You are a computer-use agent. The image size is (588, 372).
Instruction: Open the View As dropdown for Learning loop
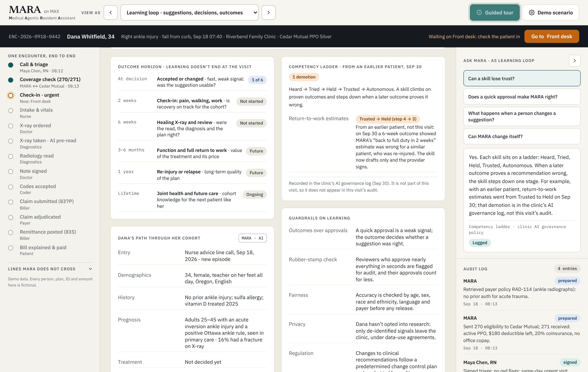(x=190, y=13)
